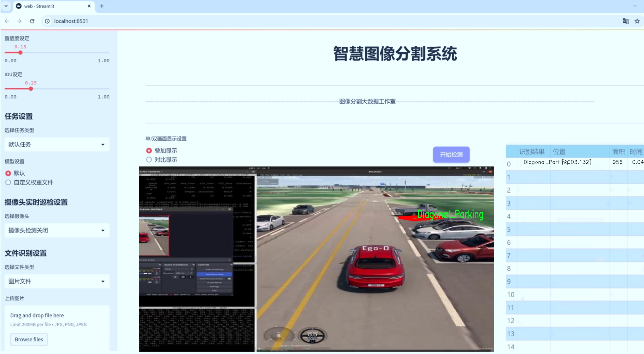This screenshot has width=644, height=354.
Task: Click the detection result image
Action: click(x=317, y=259)
